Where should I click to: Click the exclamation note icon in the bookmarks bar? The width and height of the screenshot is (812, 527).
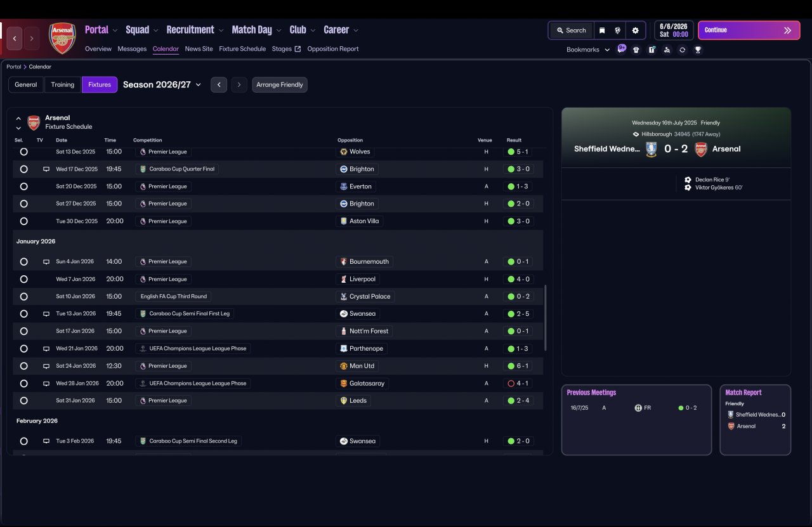click(x=652, y=49)
